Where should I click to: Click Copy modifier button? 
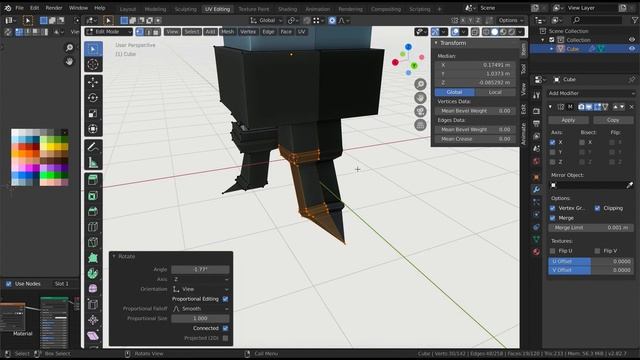coord(613,120)
